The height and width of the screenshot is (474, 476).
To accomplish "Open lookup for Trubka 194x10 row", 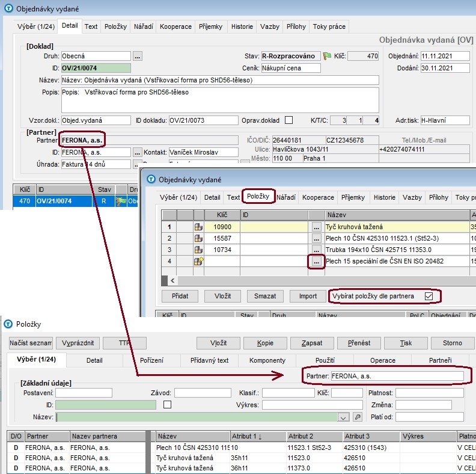I will (x=316, y=250).
